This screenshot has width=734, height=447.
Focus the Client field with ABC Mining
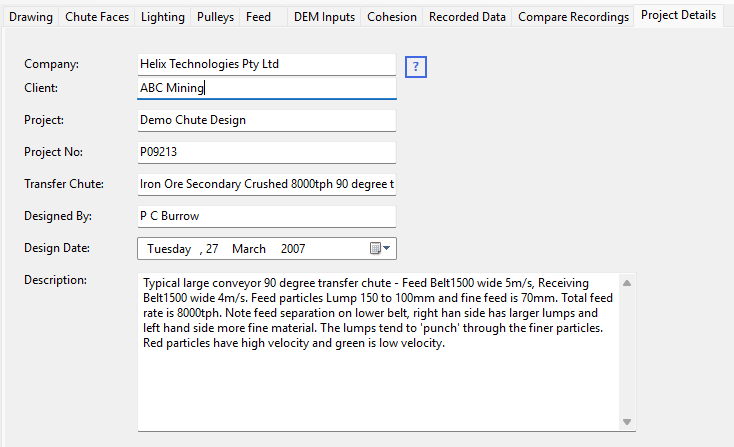pyautogui.click(x=267, y=88)
